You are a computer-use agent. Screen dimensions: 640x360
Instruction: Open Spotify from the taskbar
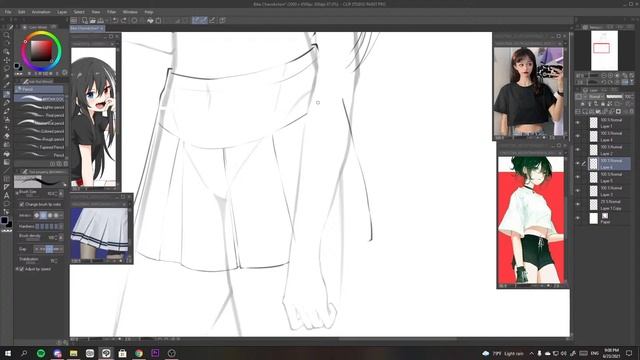[41, 353]
